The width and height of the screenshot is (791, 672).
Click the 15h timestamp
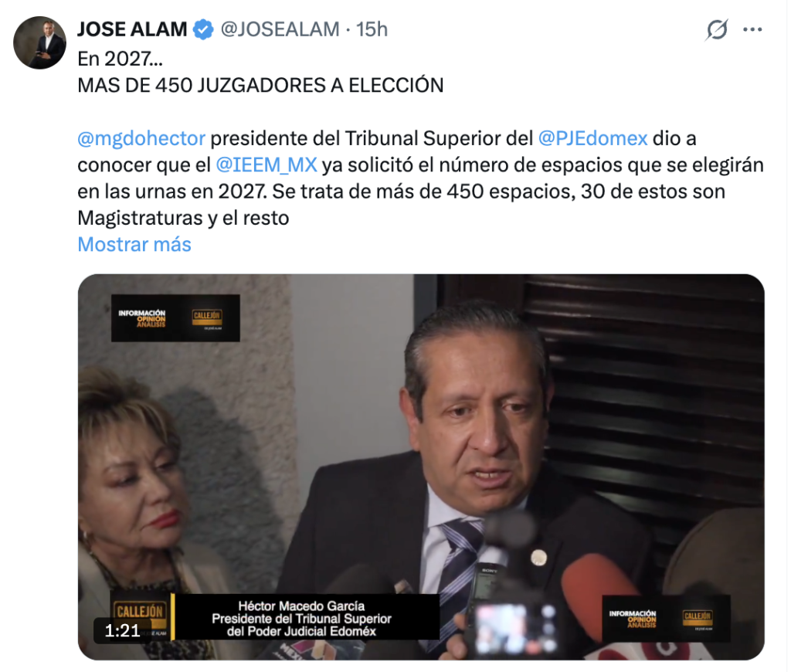(x=372, y=30)
